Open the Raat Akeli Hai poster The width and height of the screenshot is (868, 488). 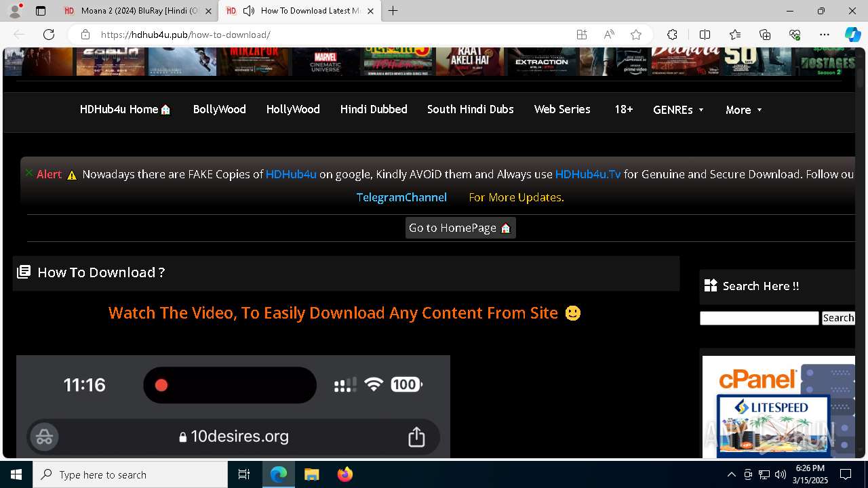[x=469, y=61]
